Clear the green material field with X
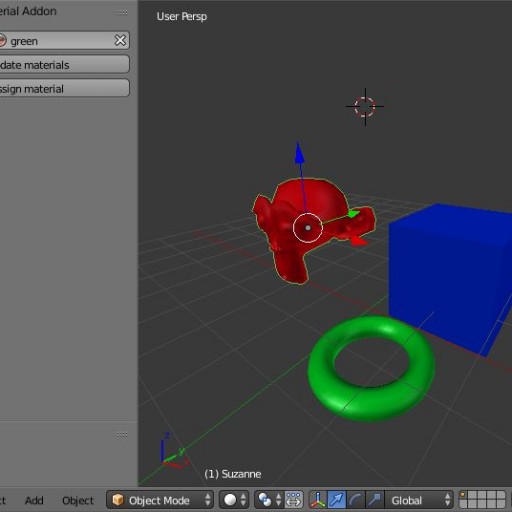The height and width of the screenshot is (512, 512). click(120, 40)
